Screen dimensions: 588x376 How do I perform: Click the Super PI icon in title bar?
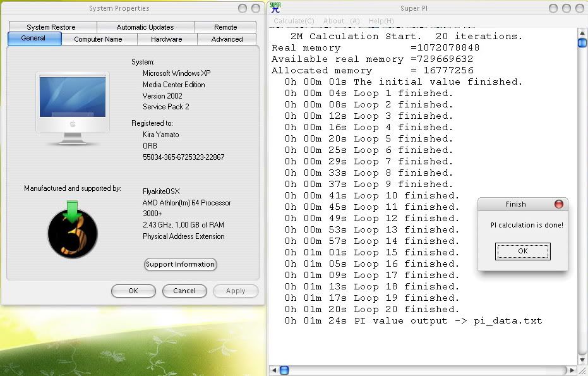[x=275, y=8]
